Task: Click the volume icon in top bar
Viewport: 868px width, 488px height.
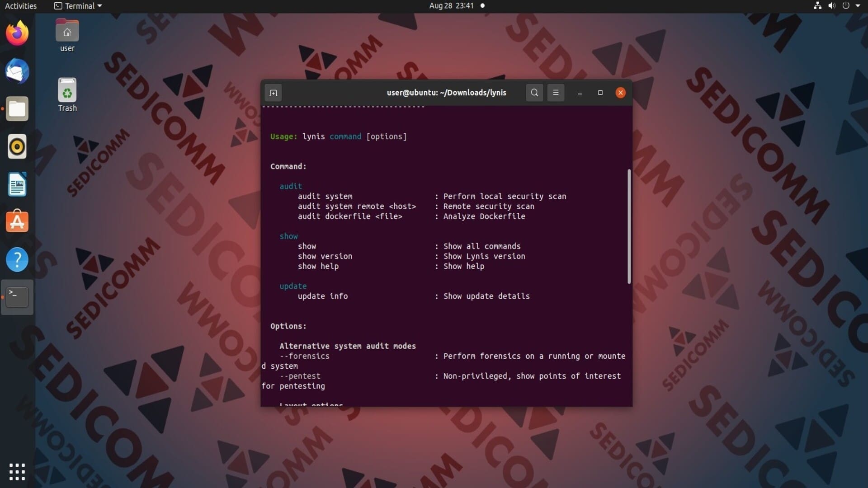Action: (831, 6)
